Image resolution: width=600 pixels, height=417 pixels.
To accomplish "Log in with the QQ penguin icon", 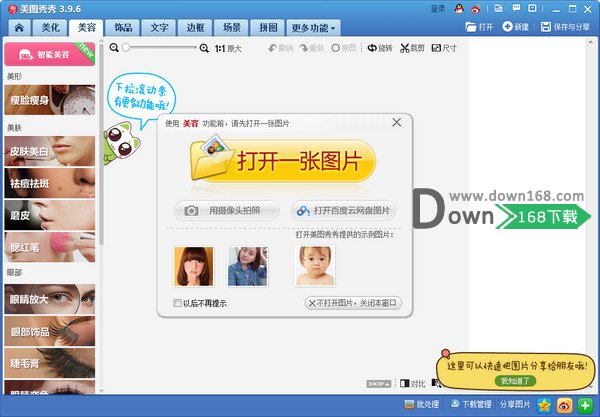I will click(x=459, y=9).
